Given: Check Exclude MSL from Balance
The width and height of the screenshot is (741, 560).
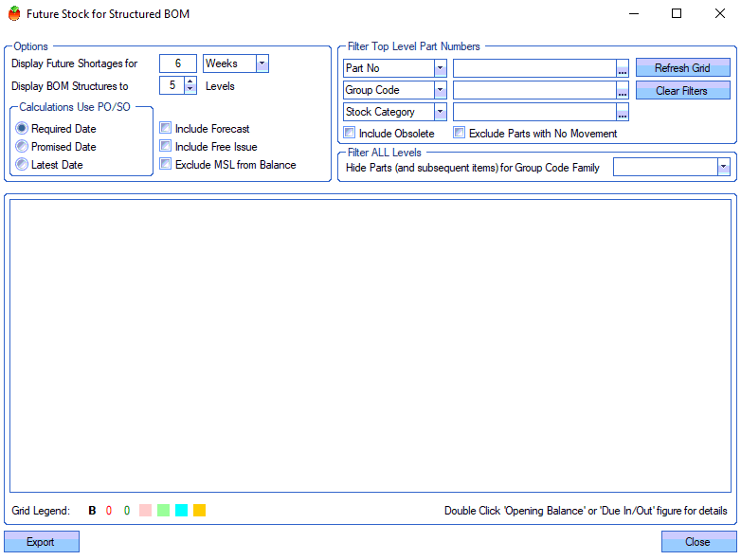Looking at the screenshot, I should [166, 165].
